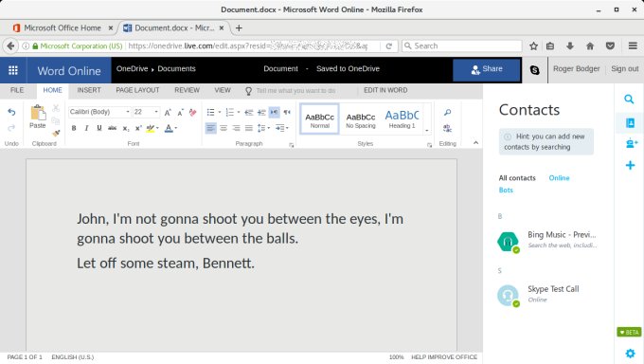Toggle Bold formatting
Screen dimensions: 644x364
tap(74, 128)
